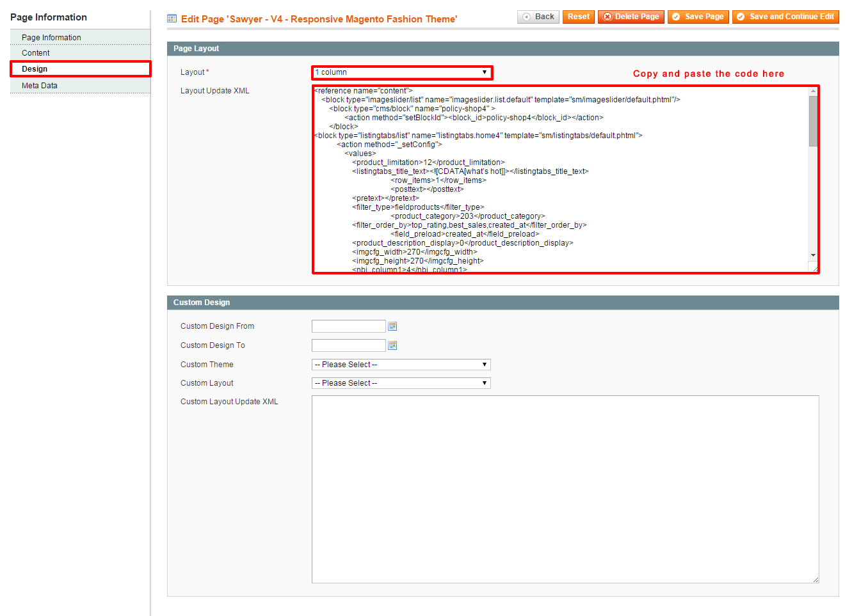Click the Custom Design From date field
The width and height of the screenshot is (852, 616).
coord(349,326)
